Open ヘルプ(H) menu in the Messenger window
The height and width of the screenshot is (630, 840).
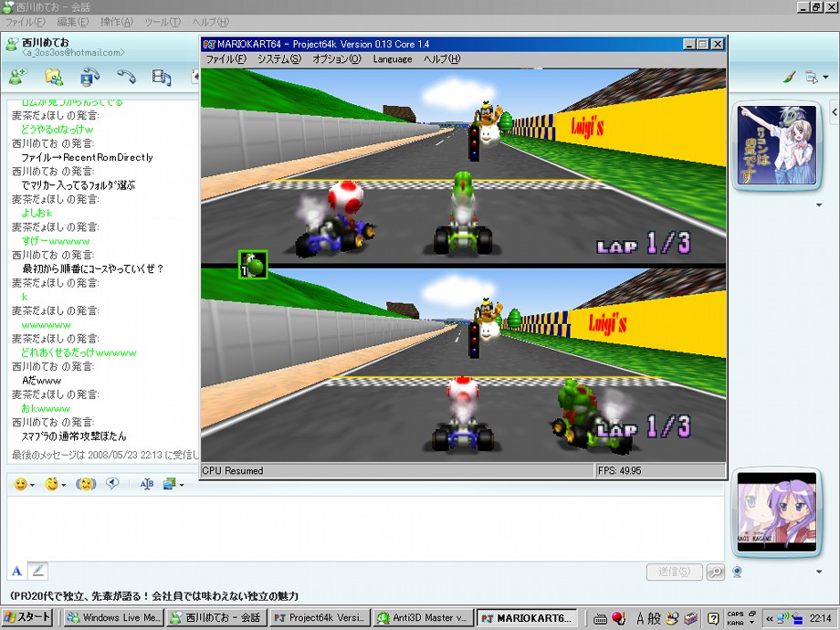coord(211,22)
